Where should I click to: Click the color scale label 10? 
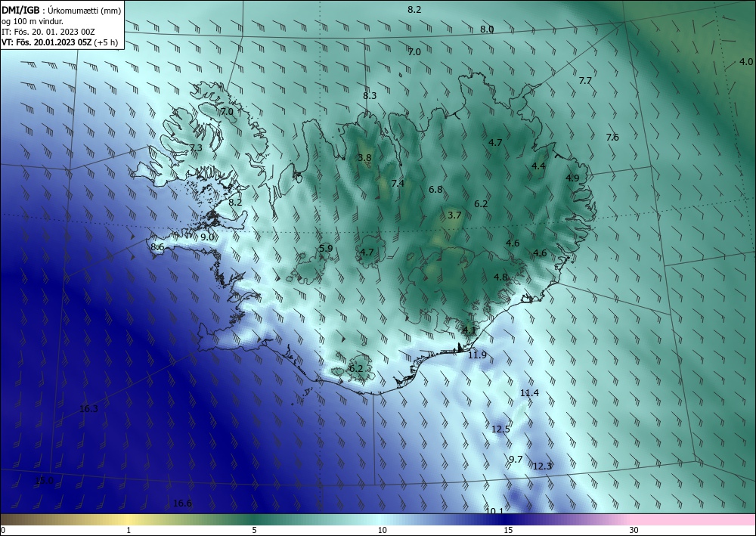pos(383,531)
